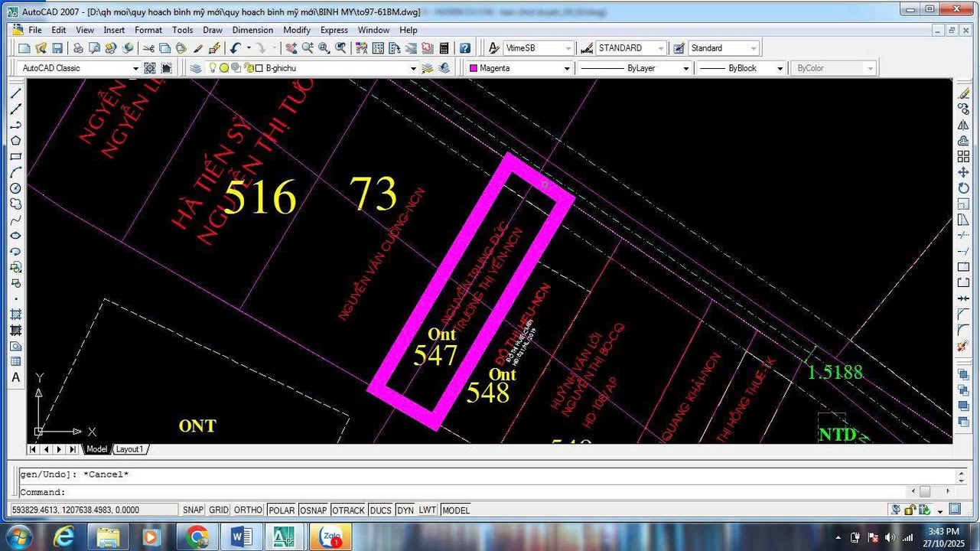Open Zalo from the Windows taskbar
This screenshot has height=551, width=980.
click(330, 537)
